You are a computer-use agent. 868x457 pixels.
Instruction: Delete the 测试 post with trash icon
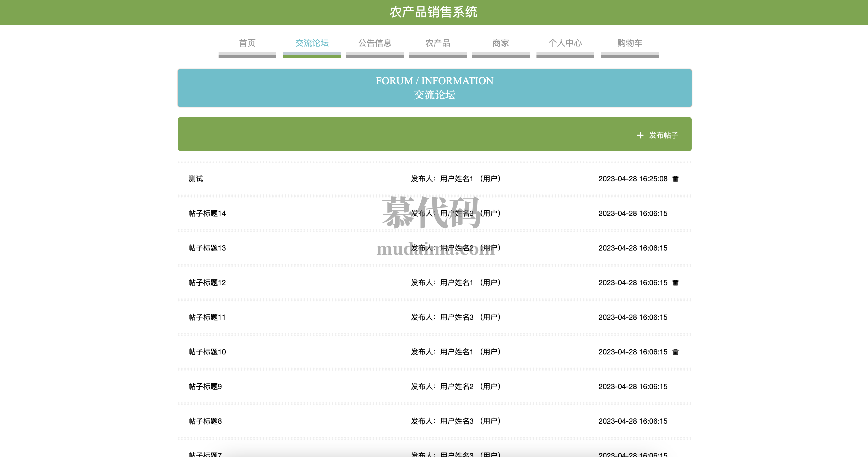pos(675,179)
